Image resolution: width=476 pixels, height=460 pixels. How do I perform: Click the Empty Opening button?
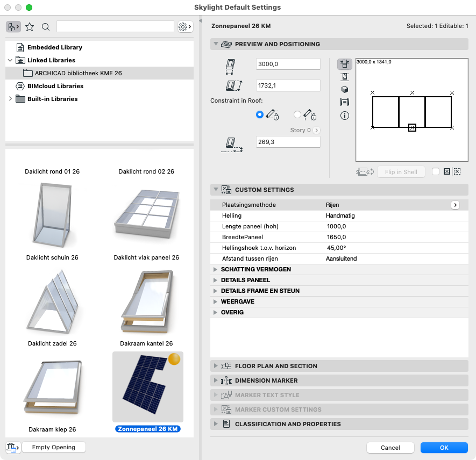(x=54, y=447)
